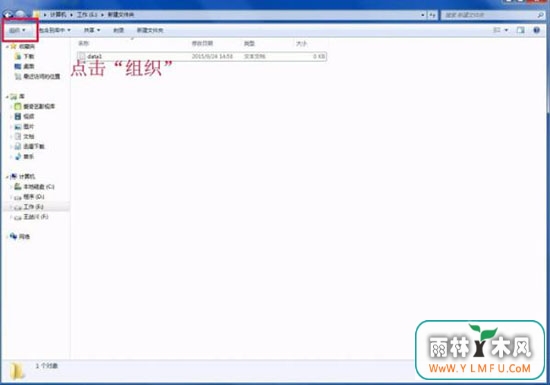Collapse the 计算机 (Computer) group arrow
550x385 pixels.
(7, 177)
